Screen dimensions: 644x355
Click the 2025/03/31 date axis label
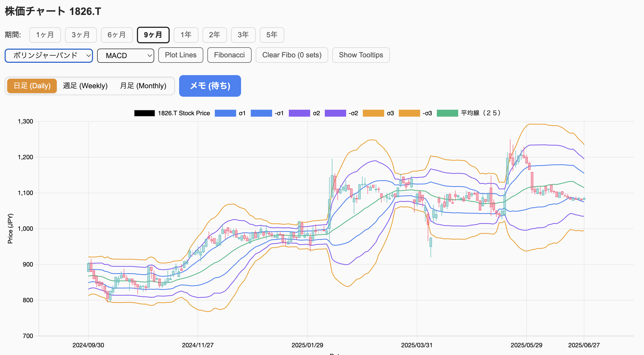pyautogui.click(x=417, y=345)
